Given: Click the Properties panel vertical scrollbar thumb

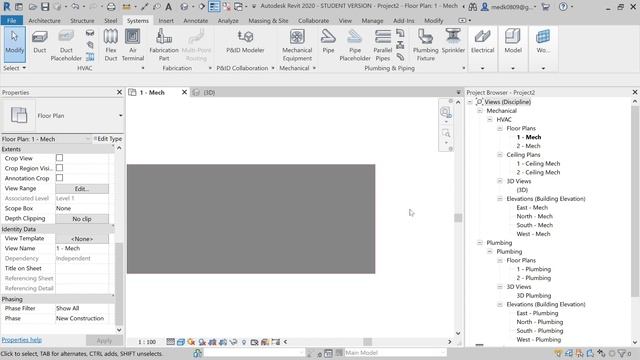Looking at the screenshot, I should click(119, 284).
